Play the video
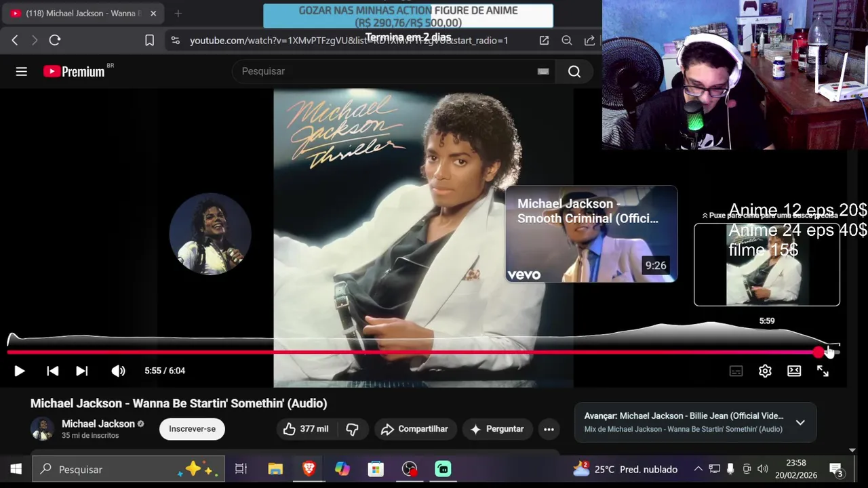Image resolution: width=868 pixels, height=488 pixels. [20, 371]
